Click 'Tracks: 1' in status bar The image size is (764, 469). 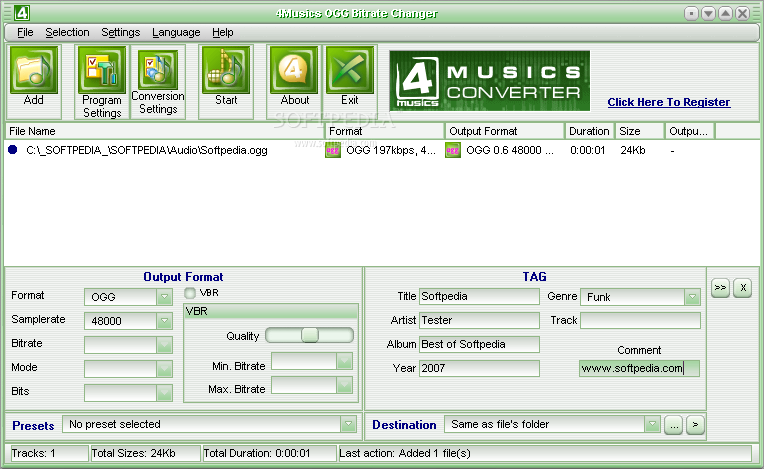(48, 453)
